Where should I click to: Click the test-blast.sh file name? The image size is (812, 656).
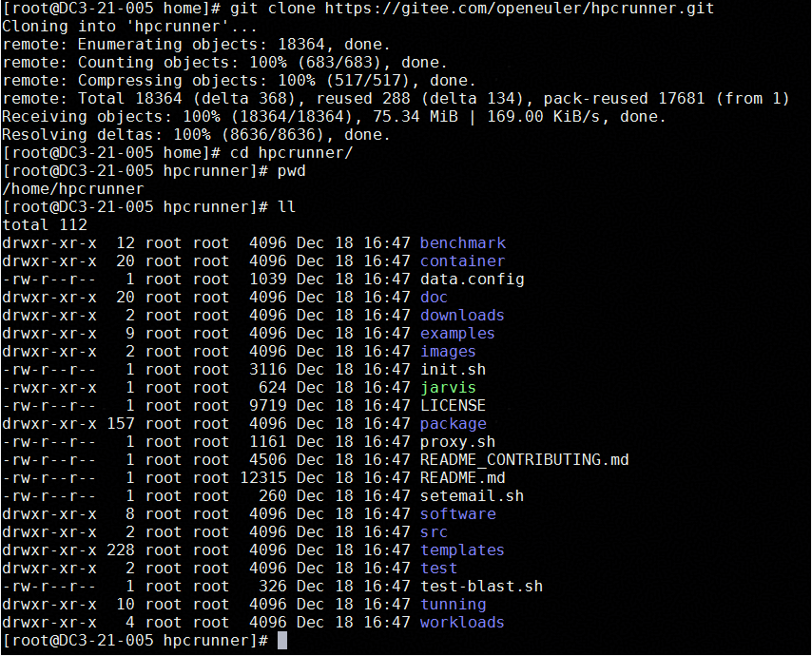[481, 587]
